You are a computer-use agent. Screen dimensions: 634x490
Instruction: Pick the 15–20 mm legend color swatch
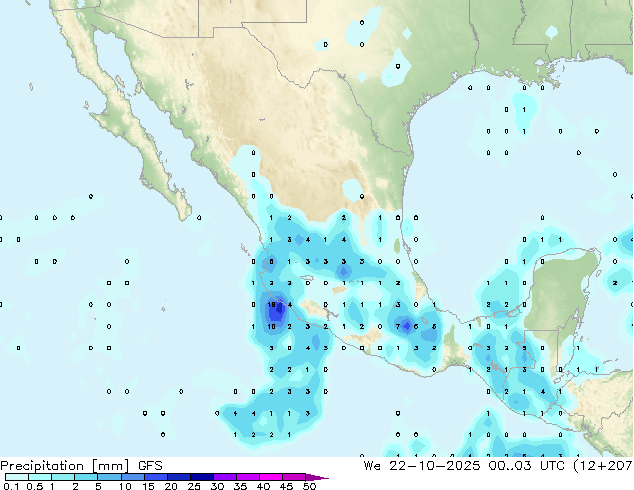point(155,477)
